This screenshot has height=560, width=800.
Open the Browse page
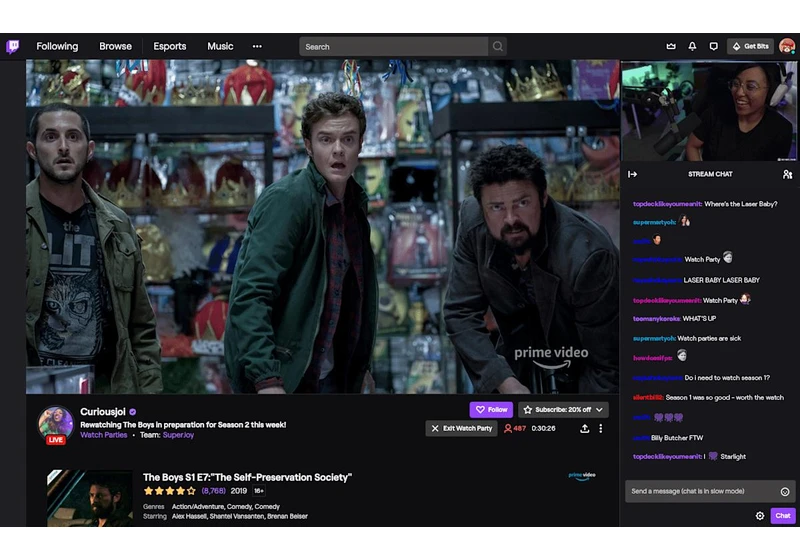click(115, 46)
